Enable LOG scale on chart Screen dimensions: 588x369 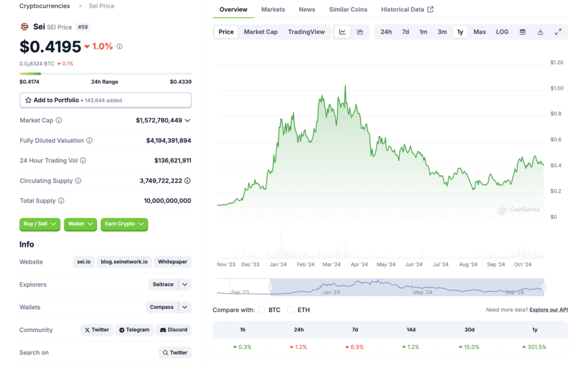tap(502, 32)
